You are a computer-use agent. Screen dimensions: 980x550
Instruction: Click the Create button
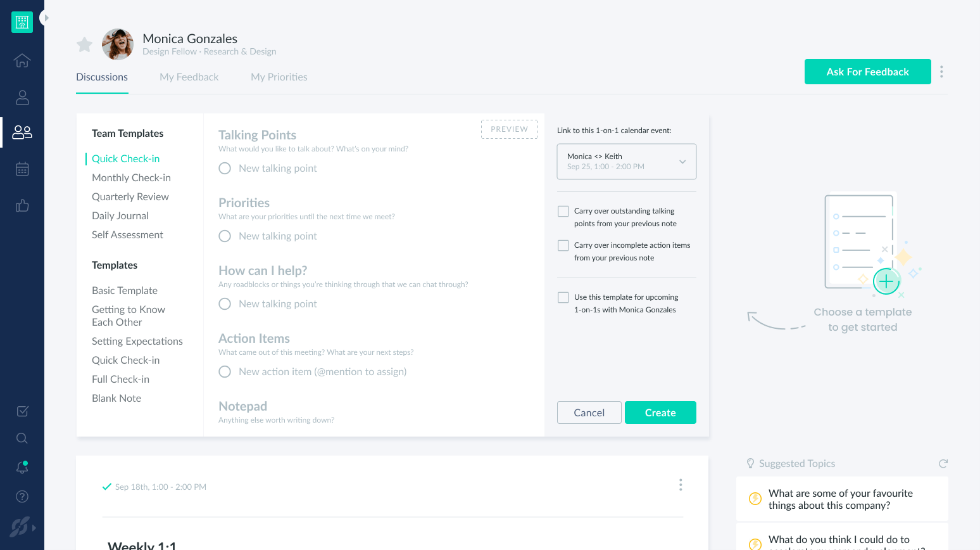point(660,412)
